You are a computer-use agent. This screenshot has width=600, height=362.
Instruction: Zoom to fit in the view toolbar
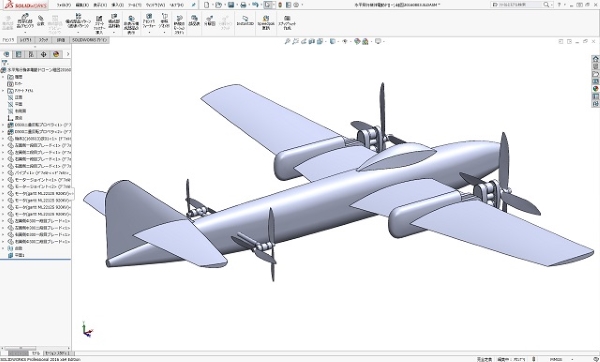pos(287,41)
